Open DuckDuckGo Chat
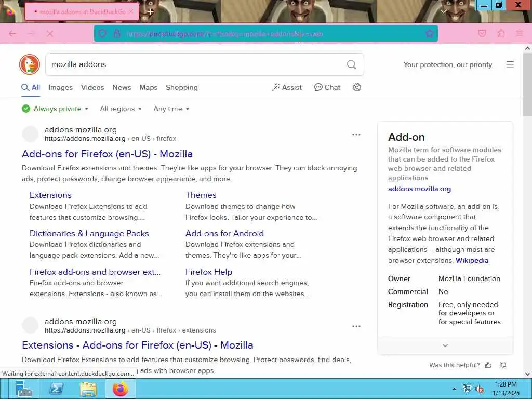Viewport: 532px width, 399px height. pos(327,87)
